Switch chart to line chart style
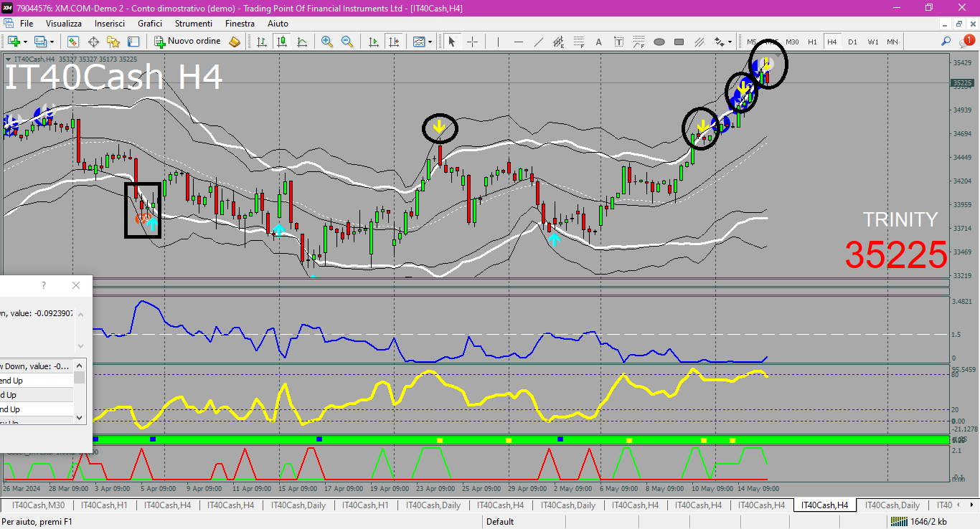980x529 pixels. coord(302,42)
